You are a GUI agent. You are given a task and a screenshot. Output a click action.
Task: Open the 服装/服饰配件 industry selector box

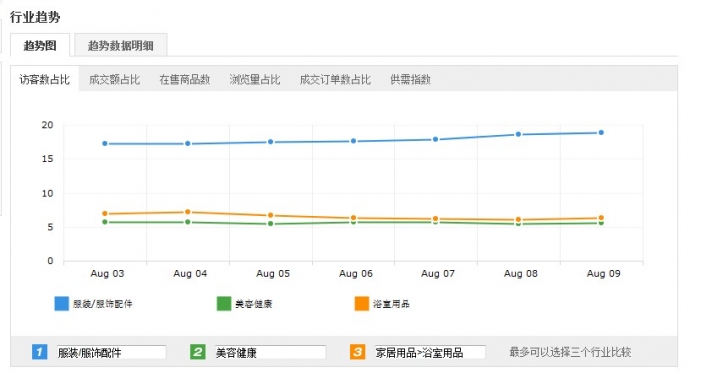coord(111,353)
